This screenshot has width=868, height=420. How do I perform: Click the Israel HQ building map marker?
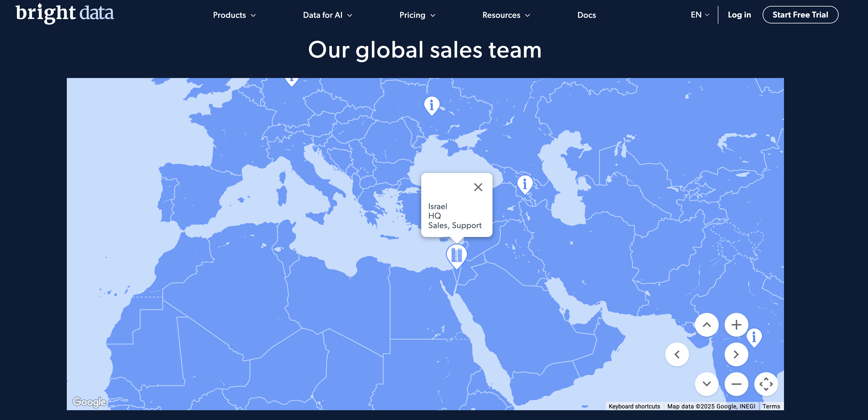456,255
